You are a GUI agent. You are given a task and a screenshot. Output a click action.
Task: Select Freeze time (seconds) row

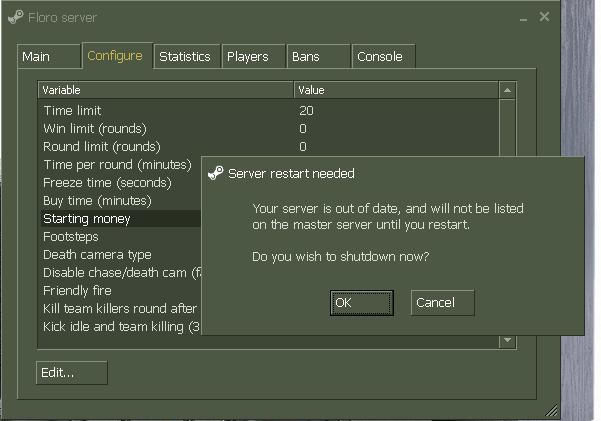tap(120, 183)
